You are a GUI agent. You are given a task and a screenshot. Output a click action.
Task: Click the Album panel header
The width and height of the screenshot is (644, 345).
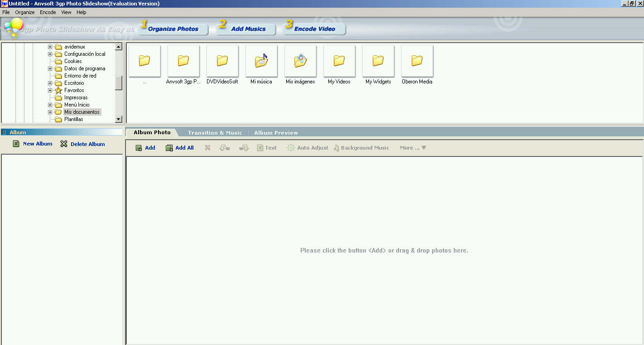(x=62, y=132)
